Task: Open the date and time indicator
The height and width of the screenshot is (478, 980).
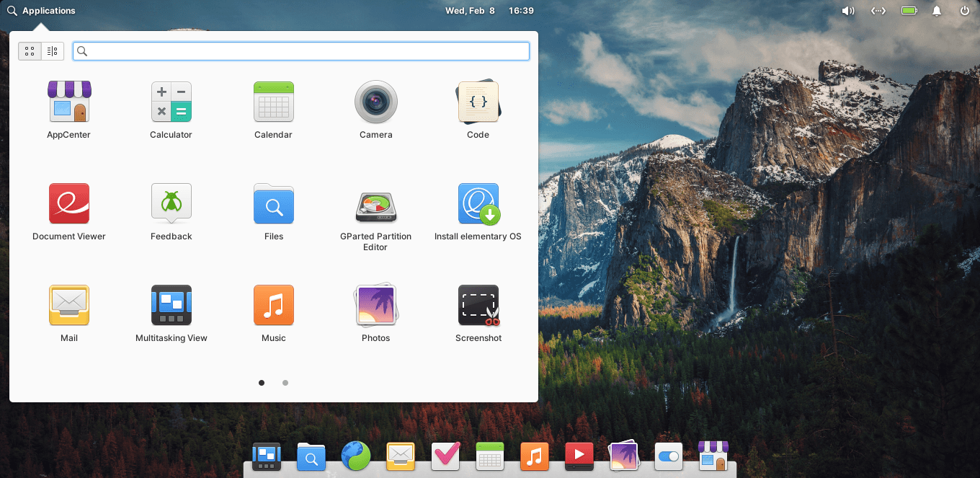Action: (x=489, y=11)
